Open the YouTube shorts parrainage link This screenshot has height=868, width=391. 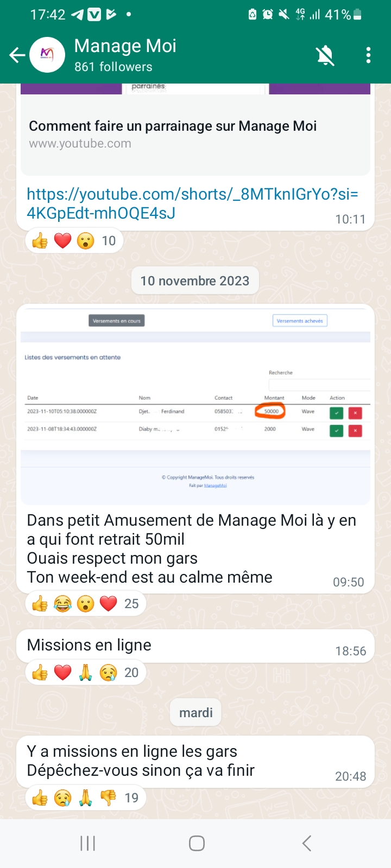[192, 203]
